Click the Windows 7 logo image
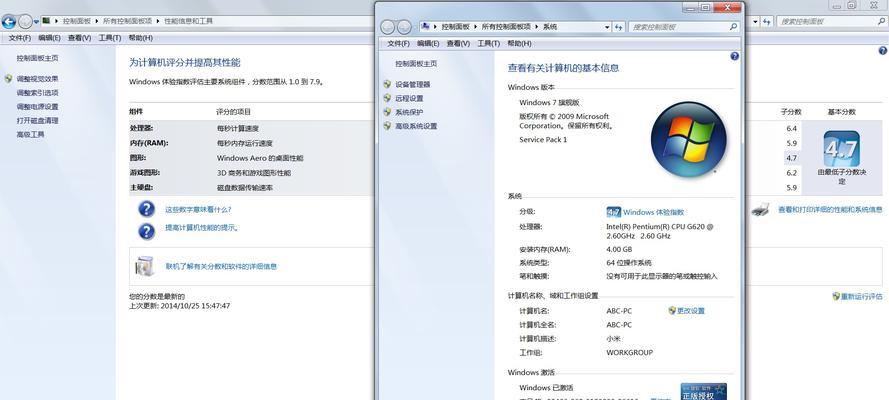 (688, 139)
